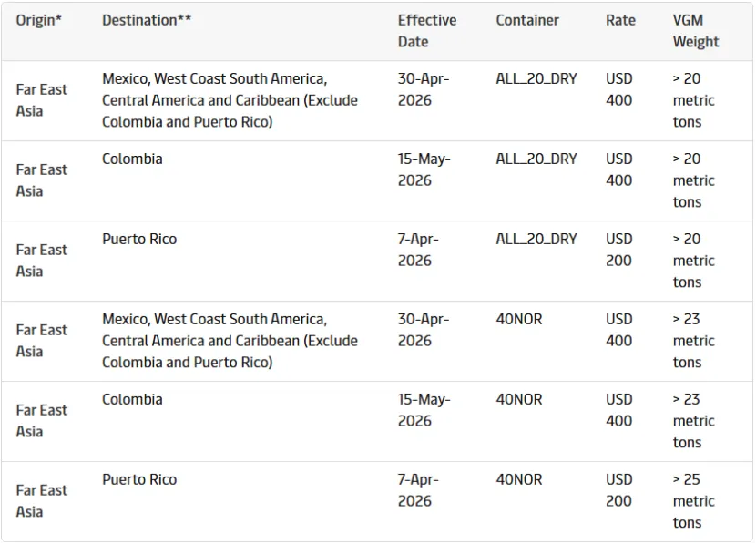Click the Destination** column header
This screenshot has height=544, width=756.
pos(147,20)
